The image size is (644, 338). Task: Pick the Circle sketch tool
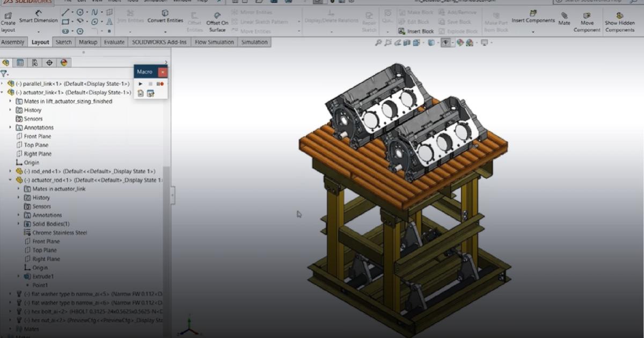(x=80, y=12)
